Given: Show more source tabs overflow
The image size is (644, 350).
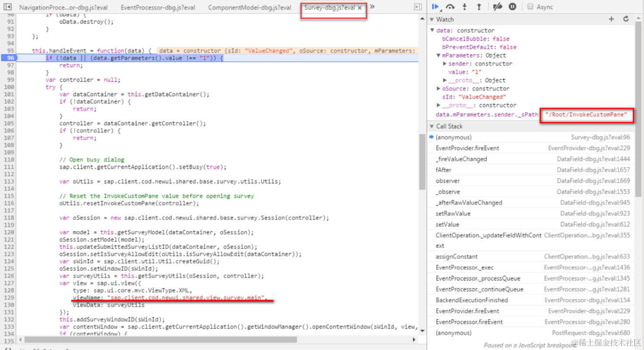Looking at the screenshot, I should point(372,7).
